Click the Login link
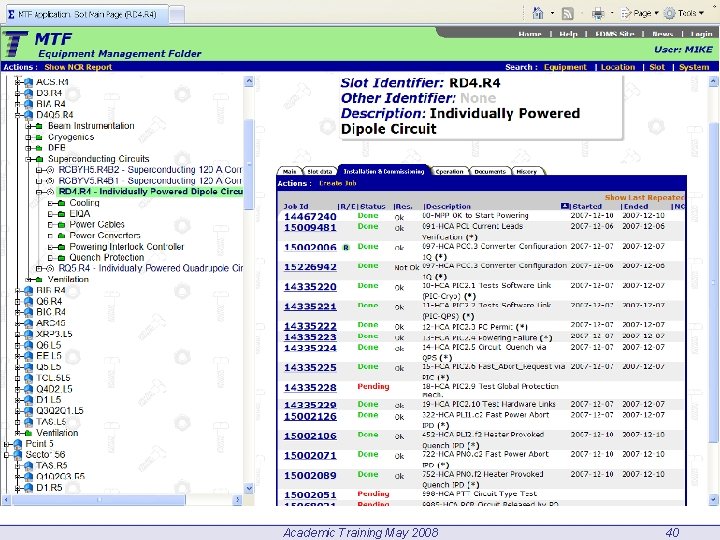Image resolution: width=720 pixels, height=540 pixels. point(701,34)
